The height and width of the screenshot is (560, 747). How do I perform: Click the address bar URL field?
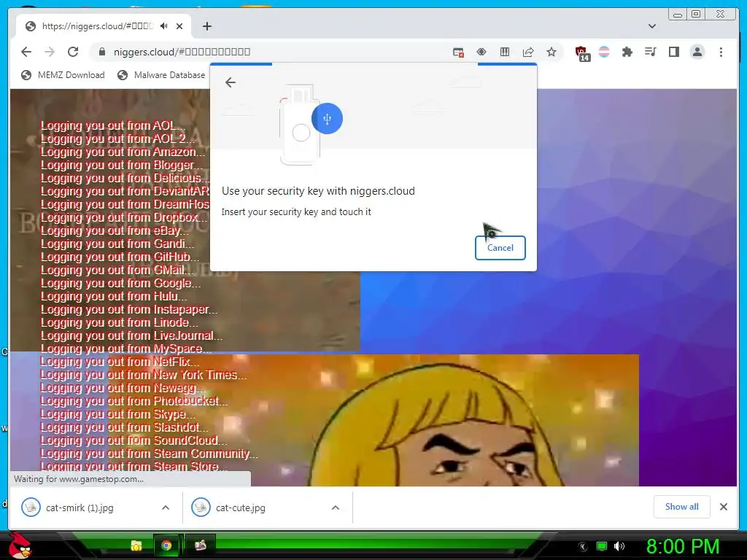point(276,52)
